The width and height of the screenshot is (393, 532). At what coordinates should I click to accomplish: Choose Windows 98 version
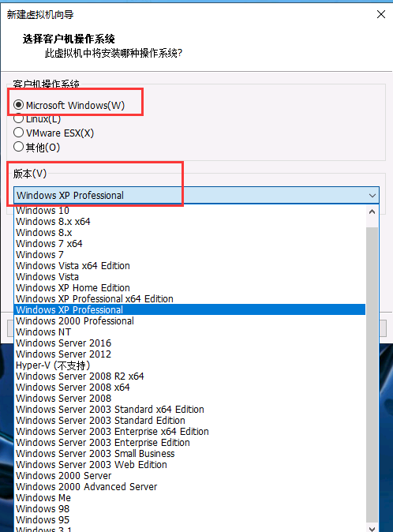[189, 508]
